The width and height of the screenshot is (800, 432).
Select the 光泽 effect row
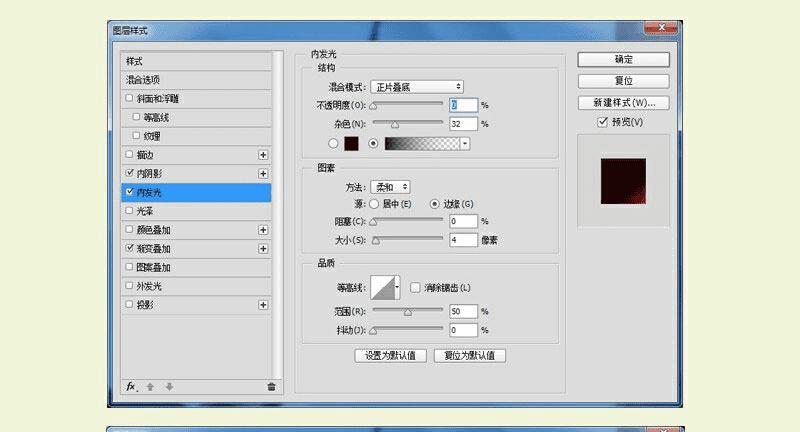196,211
